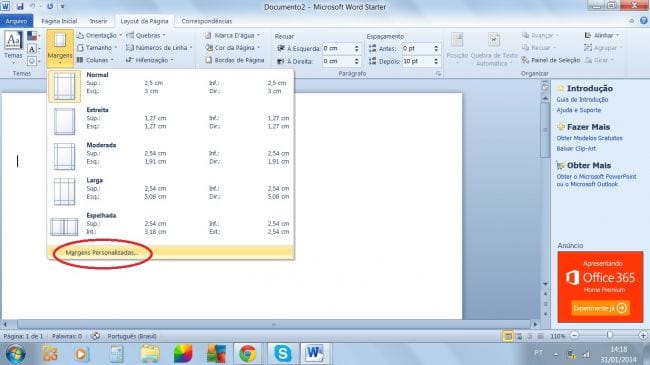Click the 110% zoom level
This screenshot has height=365, width=650.
pos(558,336)
